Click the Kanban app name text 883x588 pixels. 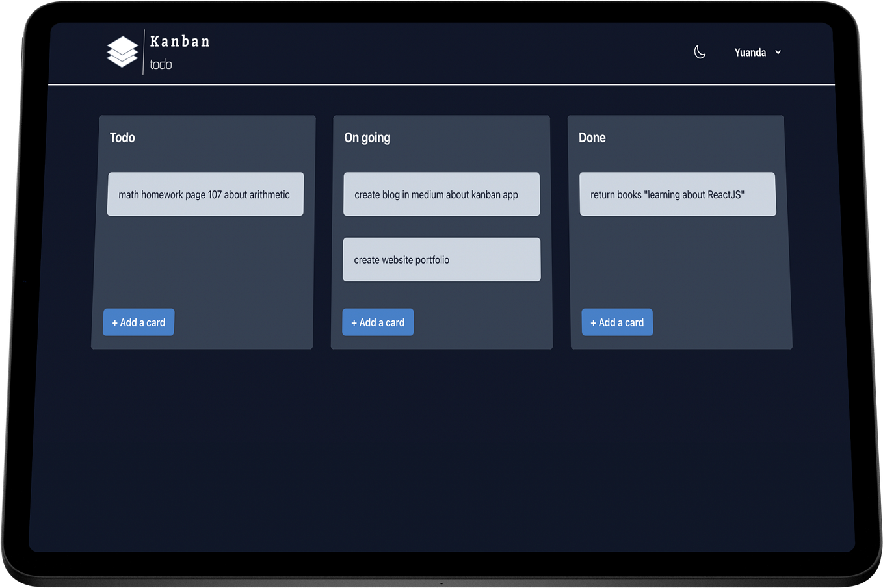179,41
